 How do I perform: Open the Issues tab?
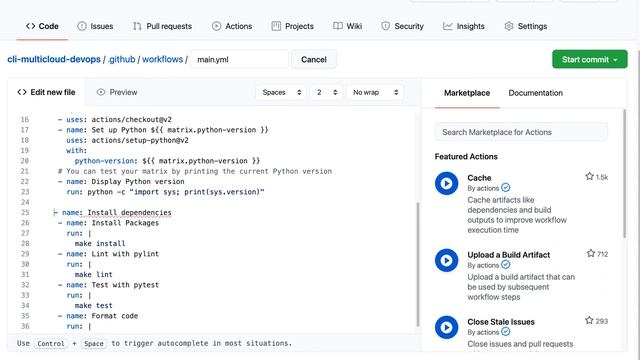(95, 26)
